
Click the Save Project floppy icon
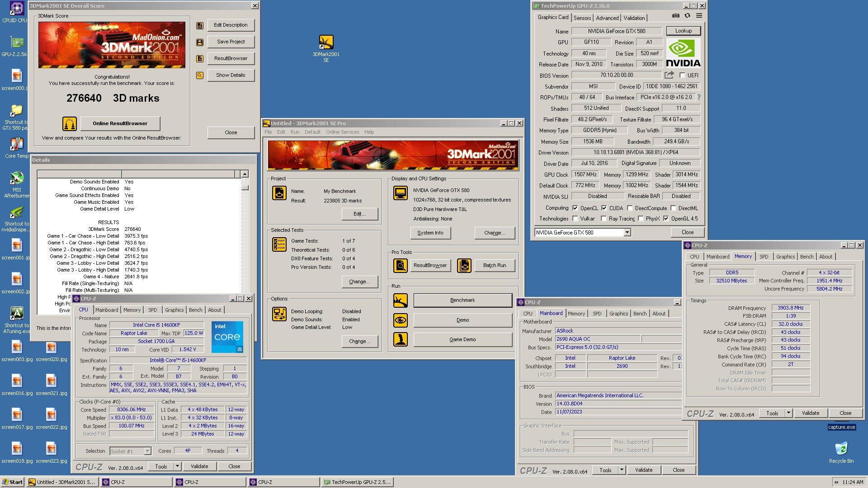(x=199, y=42)
